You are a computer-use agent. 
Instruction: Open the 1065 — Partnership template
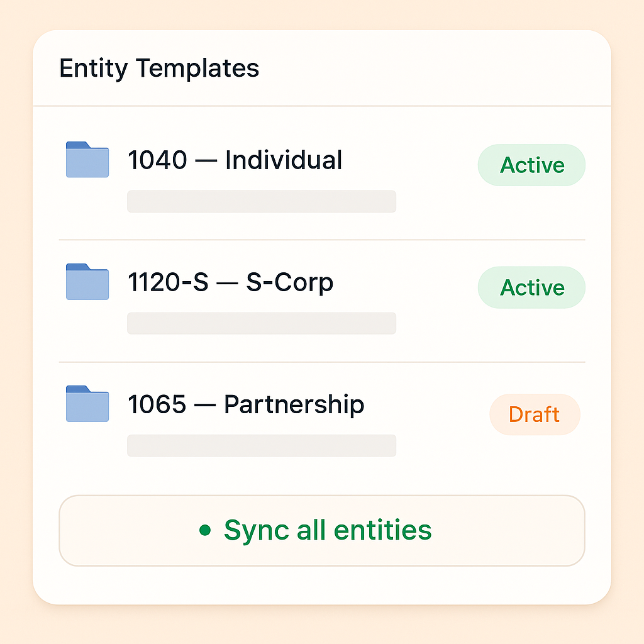coord(246,404)
